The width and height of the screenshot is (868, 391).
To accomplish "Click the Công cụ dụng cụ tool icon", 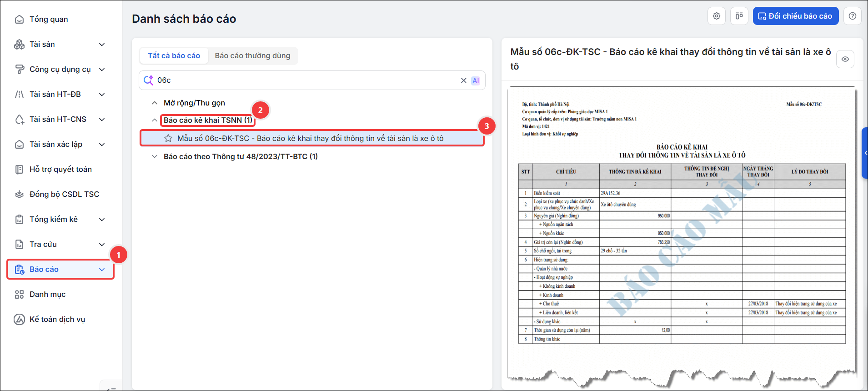I will (x=19, y=69).
